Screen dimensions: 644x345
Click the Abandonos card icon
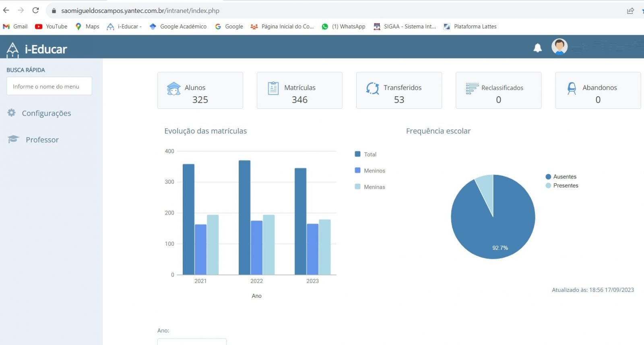pos(572,88)
